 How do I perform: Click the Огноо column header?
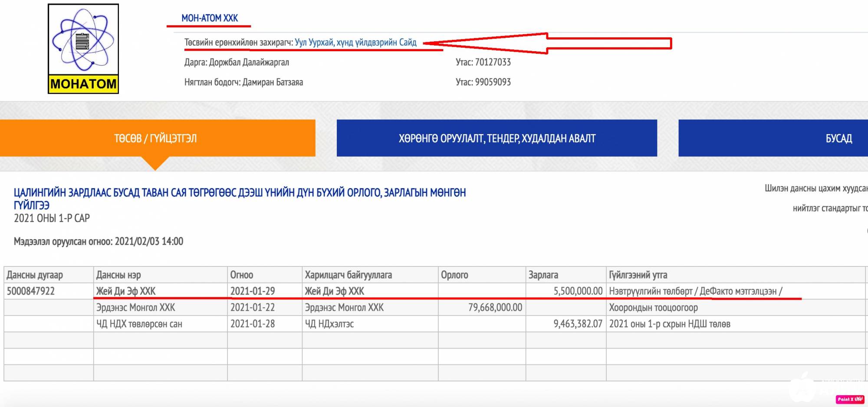(x=265, y=275)
